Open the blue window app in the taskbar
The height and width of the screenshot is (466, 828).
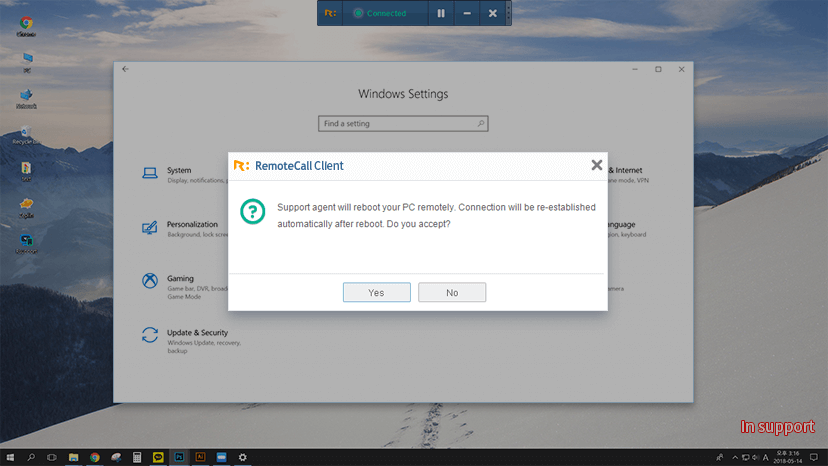click(221, 457)
